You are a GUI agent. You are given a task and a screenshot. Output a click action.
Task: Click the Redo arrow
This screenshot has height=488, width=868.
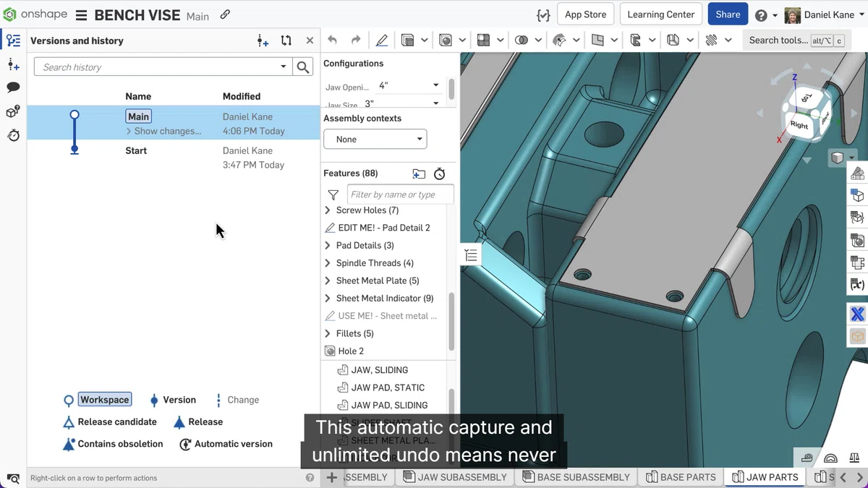[x=356, y=40]
